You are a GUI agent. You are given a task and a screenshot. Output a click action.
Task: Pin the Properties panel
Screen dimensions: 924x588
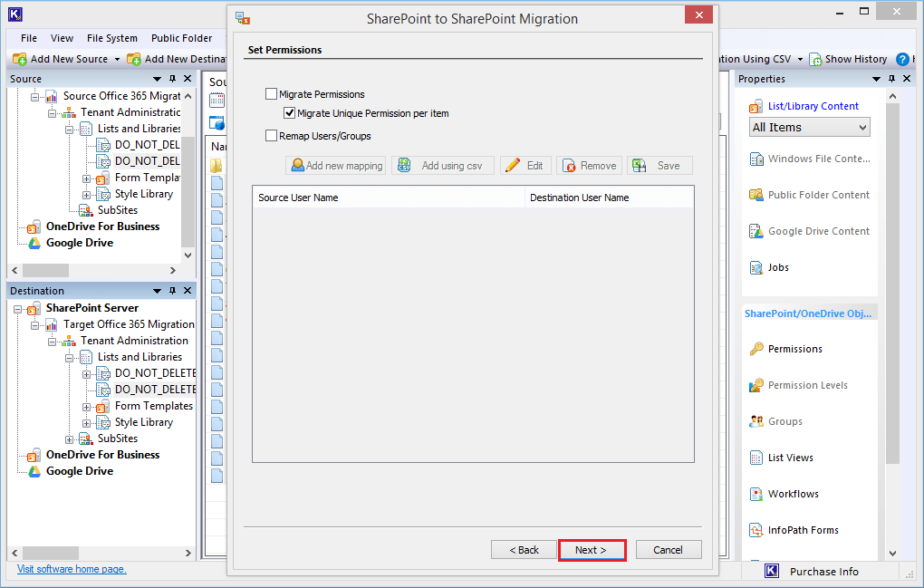[x=891, y=78]
